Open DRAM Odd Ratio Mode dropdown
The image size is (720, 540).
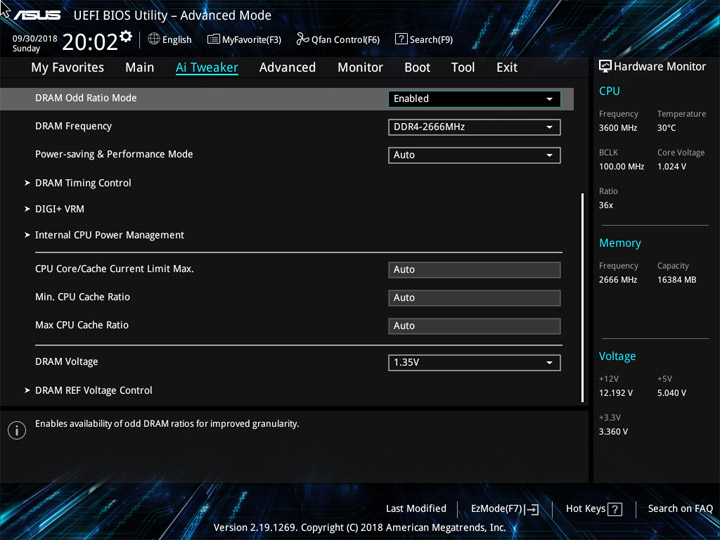pyautogui.click(x=474, y=99)
